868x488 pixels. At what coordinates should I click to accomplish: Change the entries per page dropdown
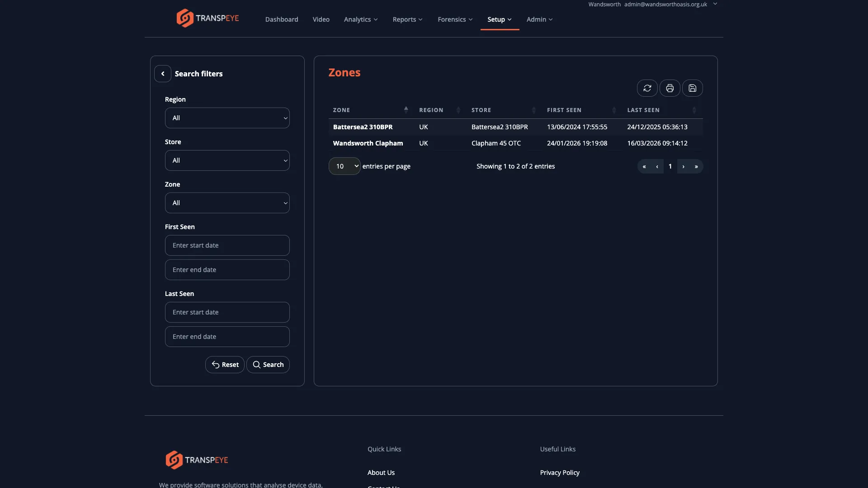click(344, 166)
